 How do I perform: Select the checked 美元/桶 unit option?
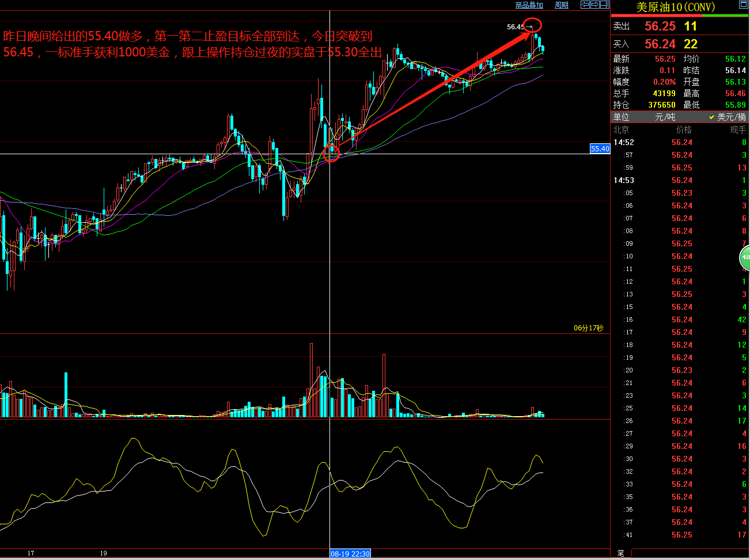728,117
